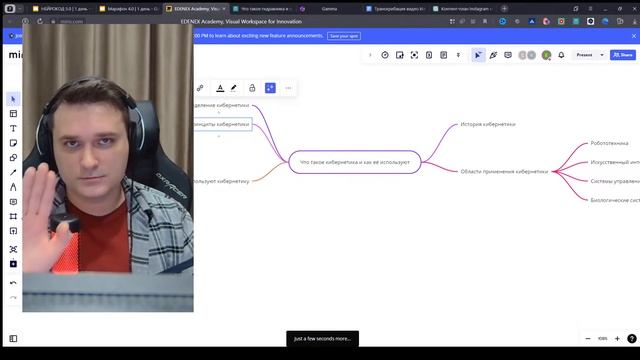Click the Save your spot button
The image size is (640, 360).
pyautogui.click(x=344, y=36)
